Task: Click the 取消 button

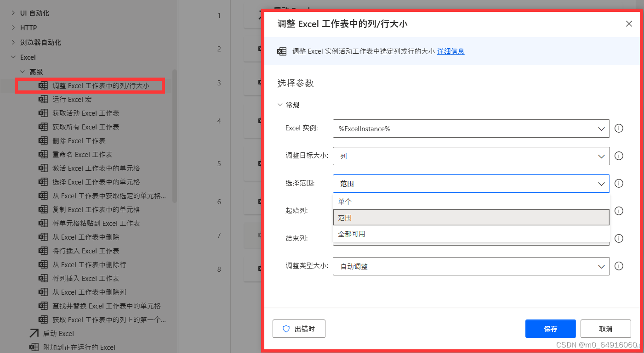Action: coord(605,328)
